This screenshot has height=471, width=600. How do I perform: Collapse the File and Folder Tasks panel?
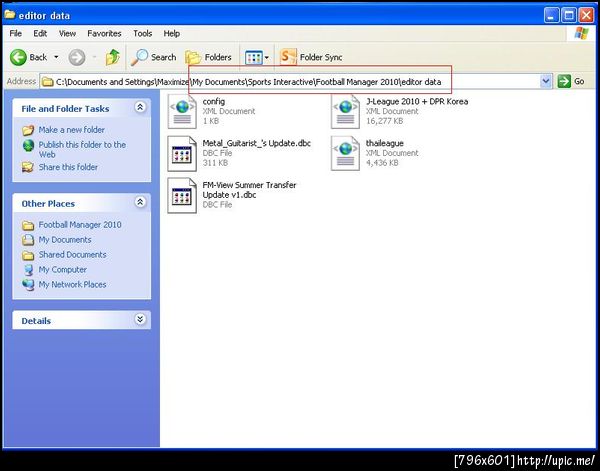point(140,108)
